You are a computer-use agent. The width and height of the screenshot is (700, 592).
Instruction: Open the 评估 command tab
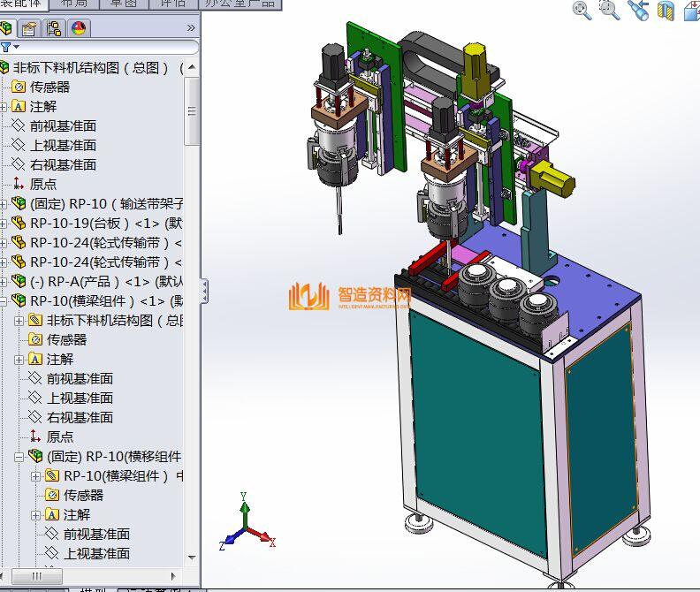pyautogui.click(x=171, y=3)
